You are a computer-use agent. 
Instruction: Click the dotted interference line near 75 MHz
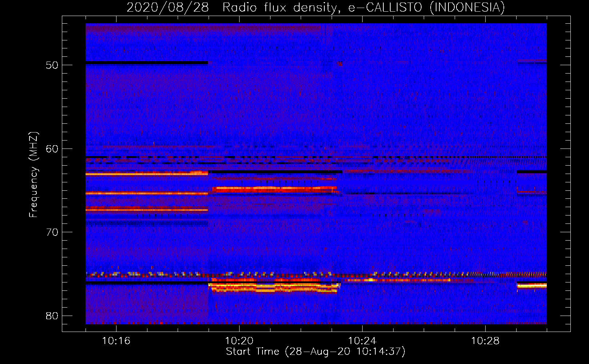(316, 274)
